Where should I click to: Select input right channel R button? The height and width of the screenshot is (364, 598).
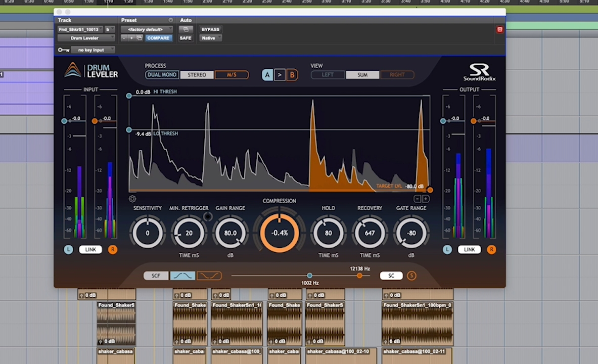pos(113,250)
